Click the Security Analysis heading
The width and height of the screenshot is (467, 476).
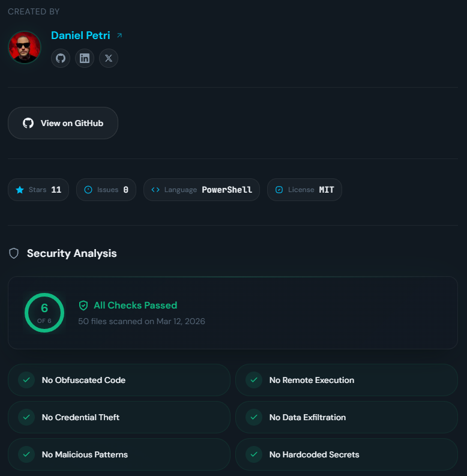pos(71,253)
